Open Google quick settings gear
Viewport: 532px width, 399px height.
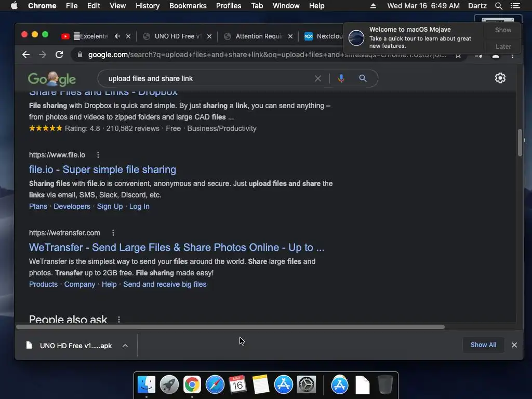coord(500,78)
